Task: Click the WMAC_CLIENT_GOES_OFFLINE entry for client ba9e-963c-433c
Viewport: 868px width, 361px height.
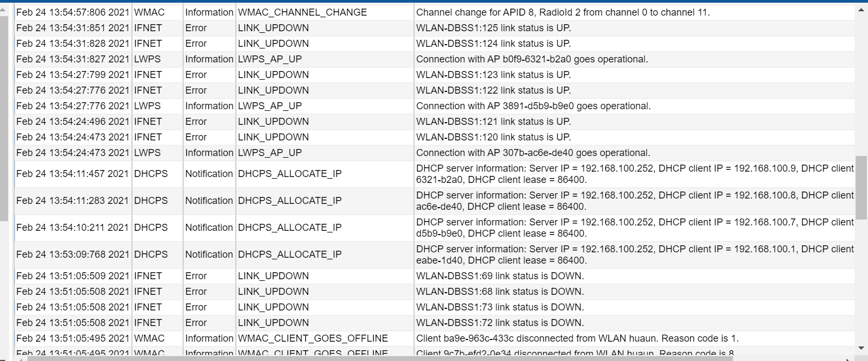Action: click(x=312, y=338)
